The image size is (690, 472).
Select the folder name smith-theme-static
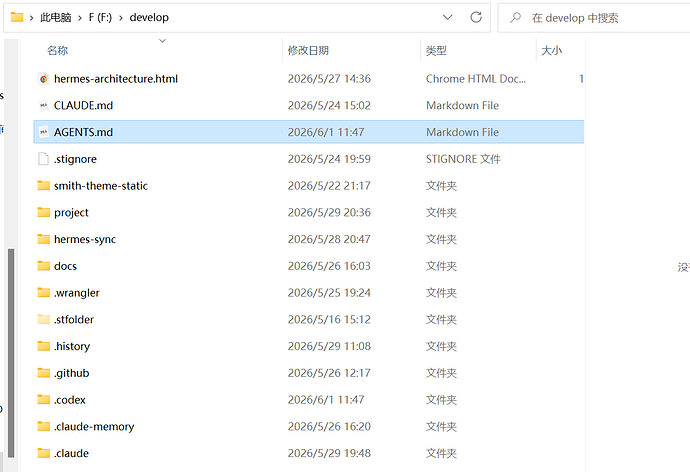[x=101, y=186]
